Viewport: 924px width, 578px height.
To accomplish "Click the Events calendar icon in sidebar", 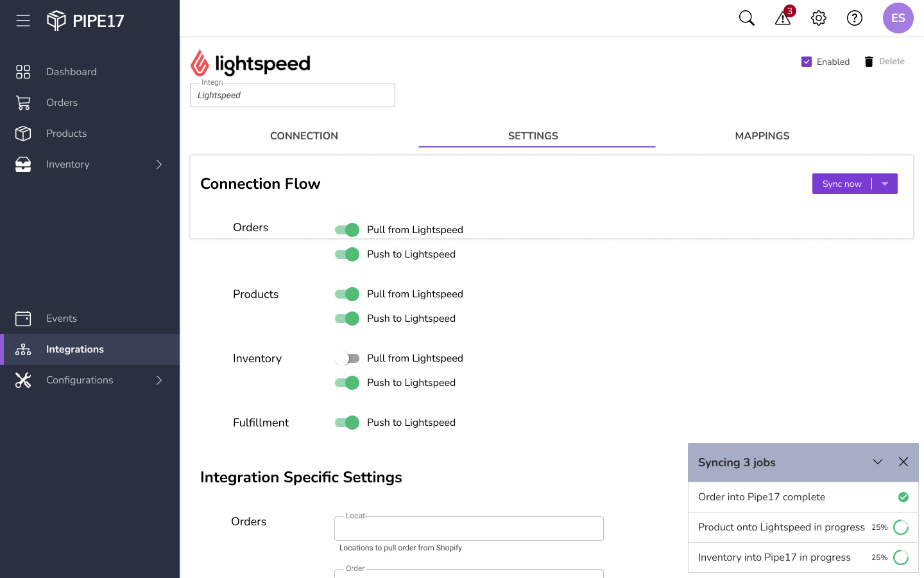I will click(x=23, y=319).
